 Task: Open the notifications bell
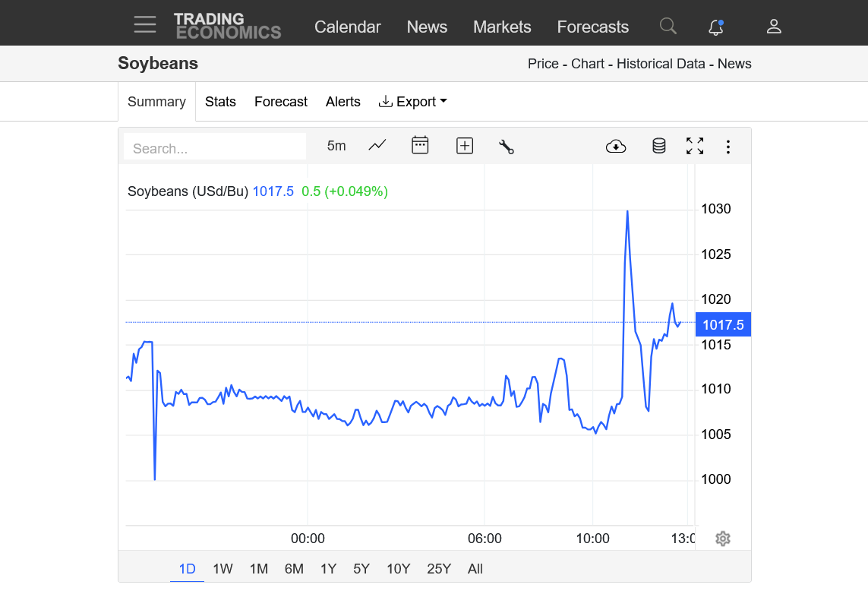click(715, 27)
